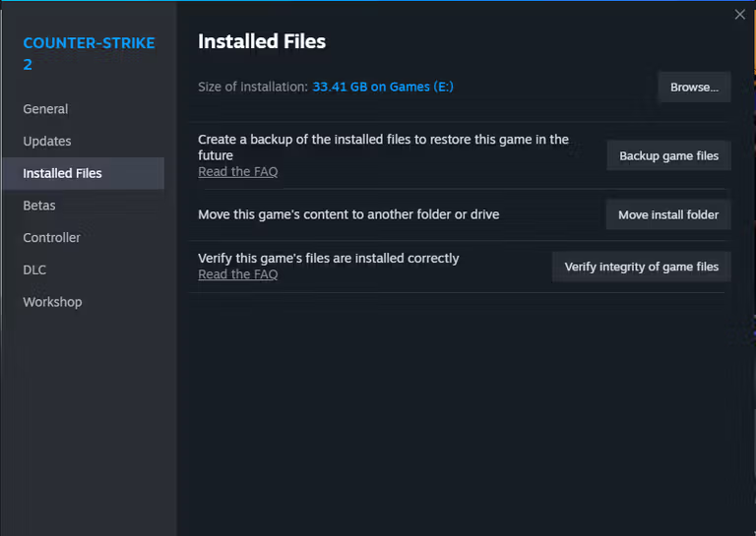Click the Installed Files page heading
This screenshot has width=756, height=536.
(x=262, y=41)
